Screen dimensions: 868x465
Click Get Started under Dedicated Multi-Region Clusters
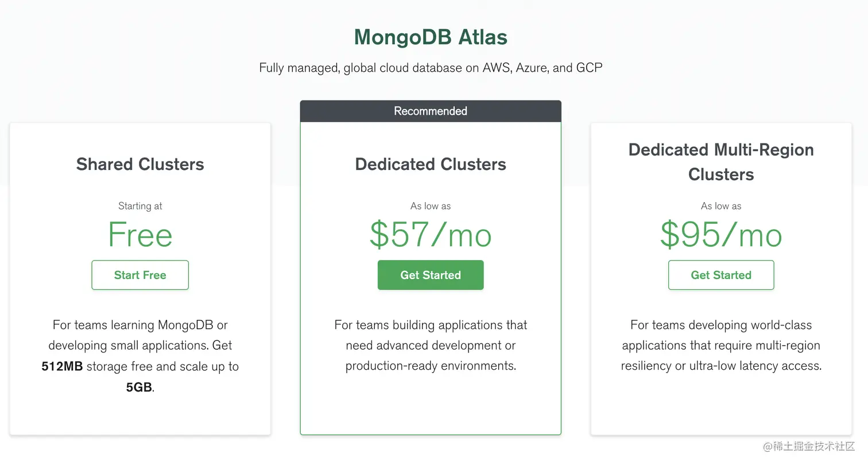pos(721,275)
